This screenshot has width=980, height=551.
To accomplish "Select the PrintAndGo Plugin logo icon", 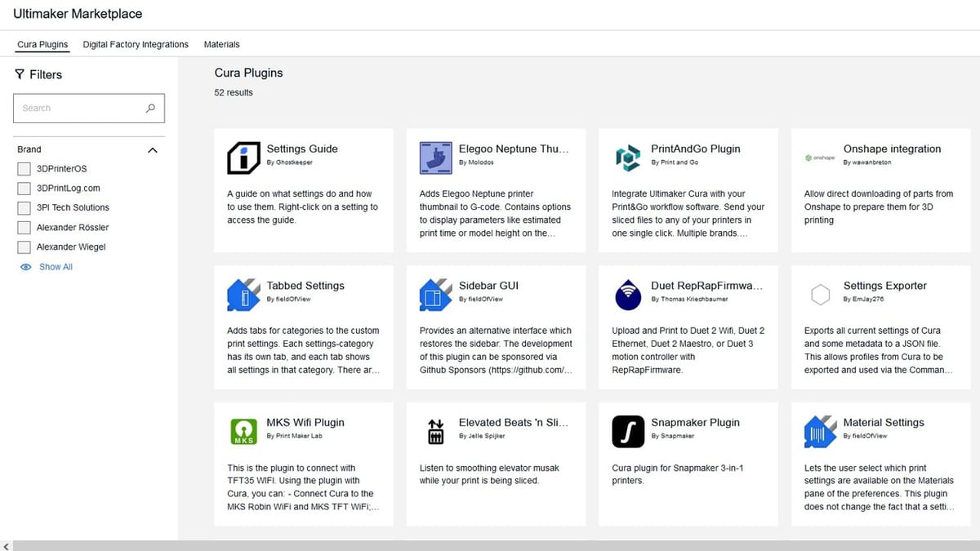I will [x=628, y=158].
